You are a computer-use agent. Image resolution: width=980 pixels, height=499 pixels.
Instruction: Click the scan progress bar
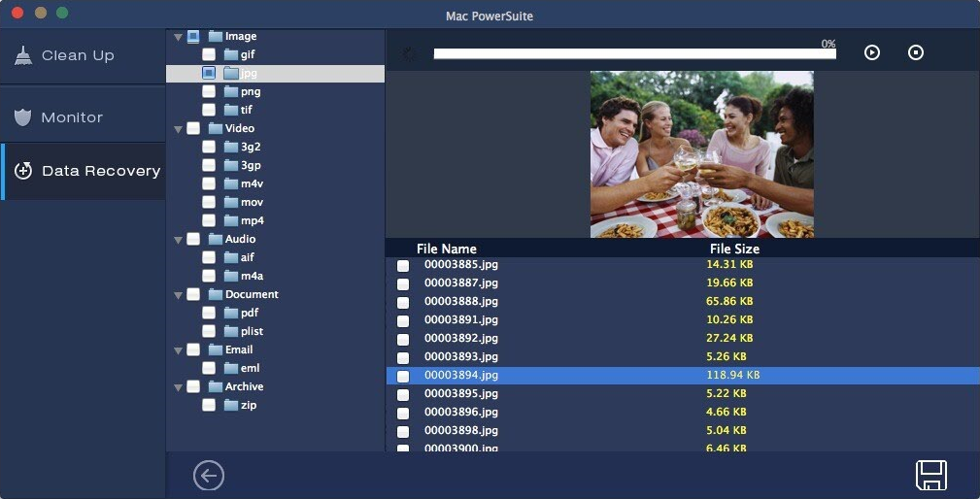[634, 54]
